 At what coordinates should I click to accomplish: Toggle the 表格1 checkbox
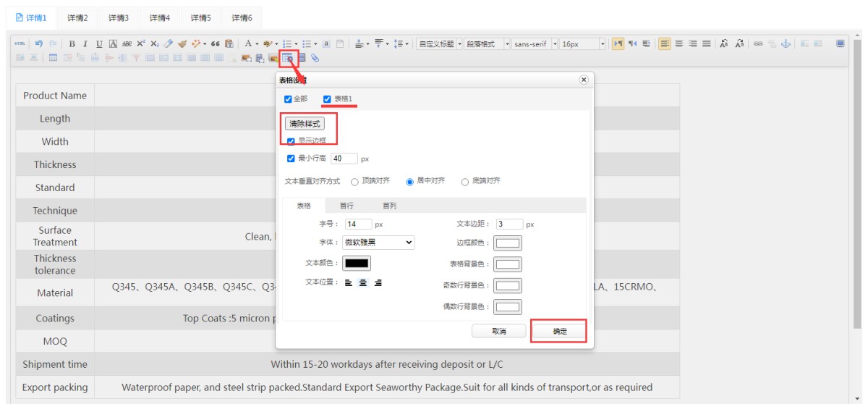327,98
